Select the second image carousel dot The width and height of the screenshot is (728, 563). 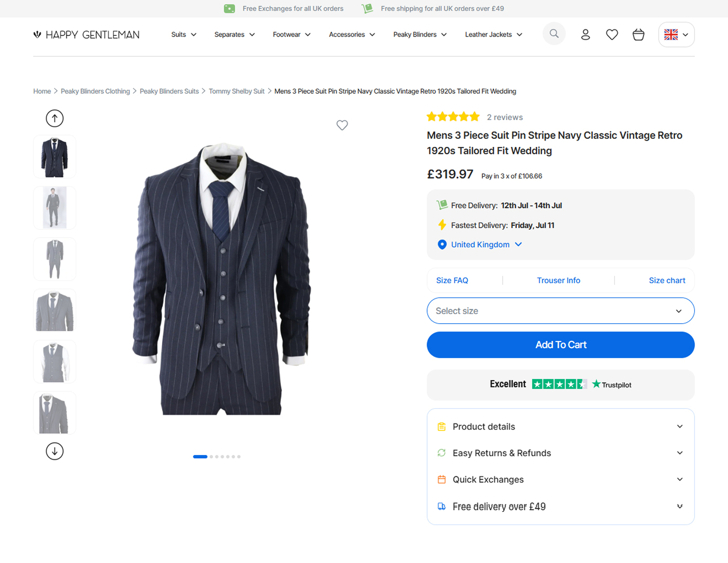tap(211, 457)
